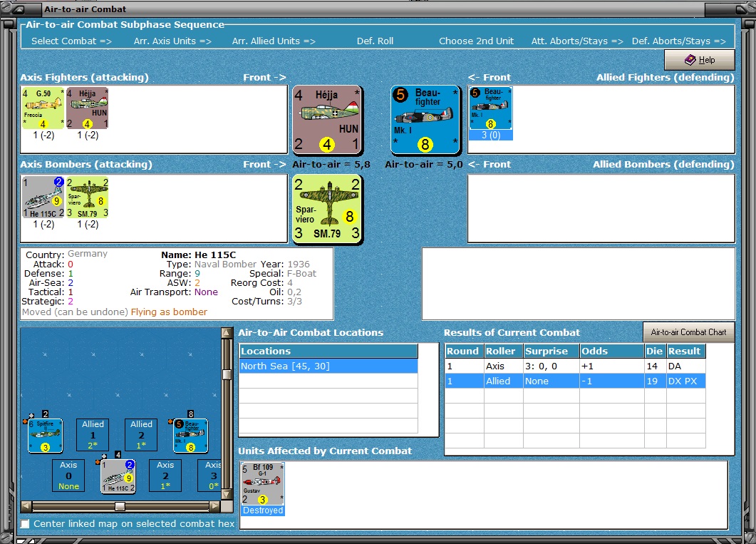Click the Arr. Axis Units subphase step
The width and height of the screenshot is (756, 544).
coord(172,41)
